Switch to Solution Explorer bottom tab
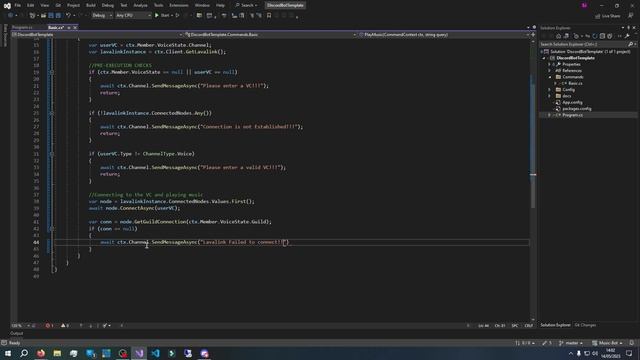640x360 pixels. tap(556, 325)
